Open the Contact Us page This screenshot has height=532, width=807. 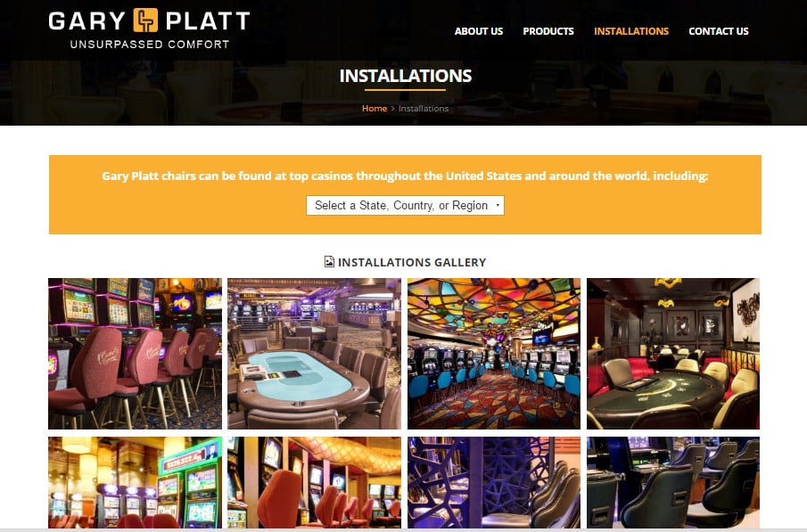(719, 31)
